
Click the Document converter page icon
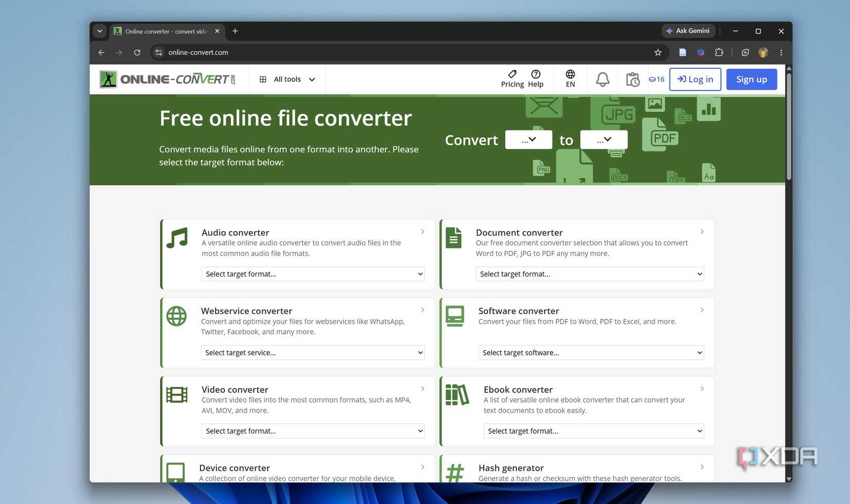pos(453,238)
